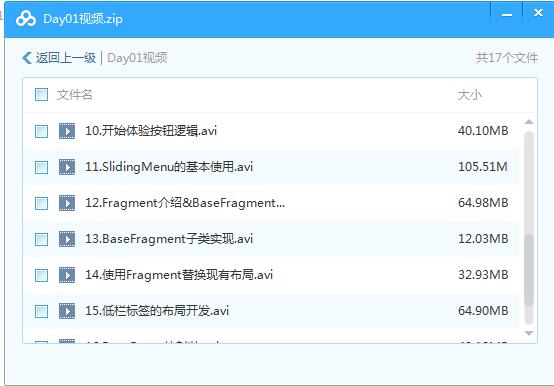Click the vertical scrollbar thumb
The height and width of the screenshot is (386, 554).
tap(529, 269)
